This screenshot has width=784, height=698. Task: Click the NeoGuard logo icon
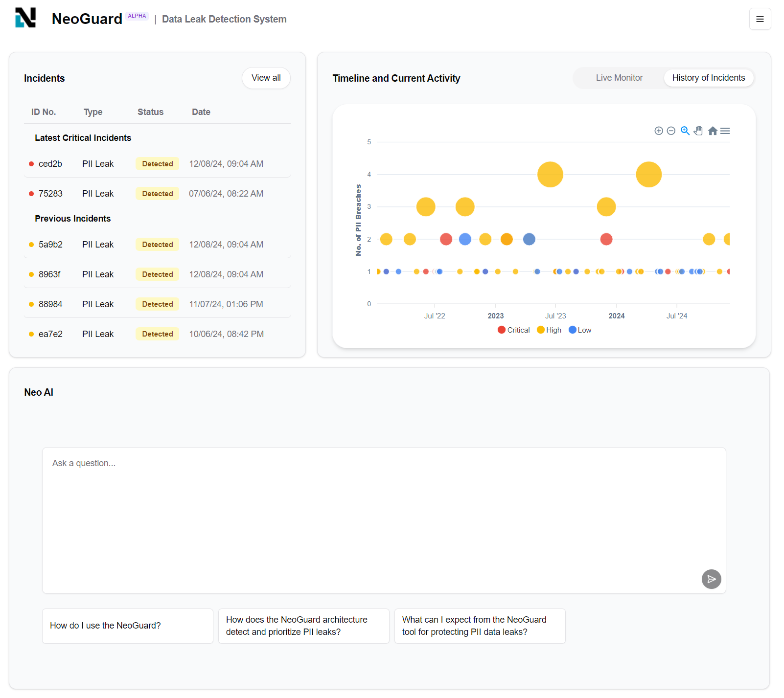[25, 18]
